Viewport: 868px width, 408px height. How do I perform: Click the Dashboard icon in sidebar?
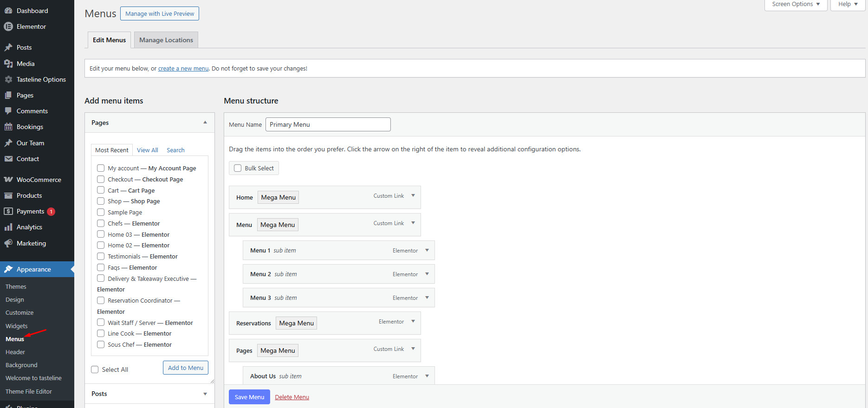pos(8,11)
